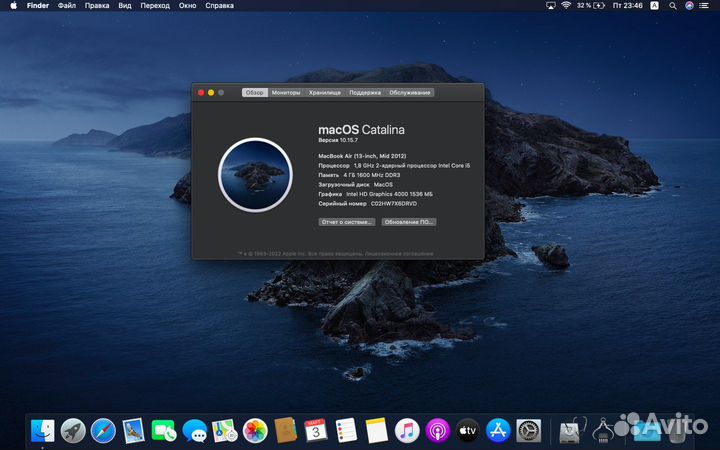Click MacBook Air (13-inch, Mid 2012) text
720x450 pixels.
pyautogui.click(x=362, y=156)
